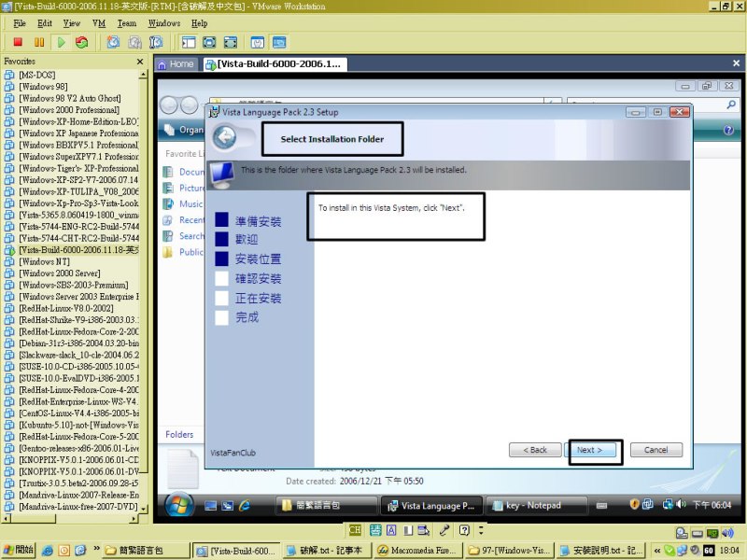Open the Snapshot Manager toolbar icon

(156, 42)
